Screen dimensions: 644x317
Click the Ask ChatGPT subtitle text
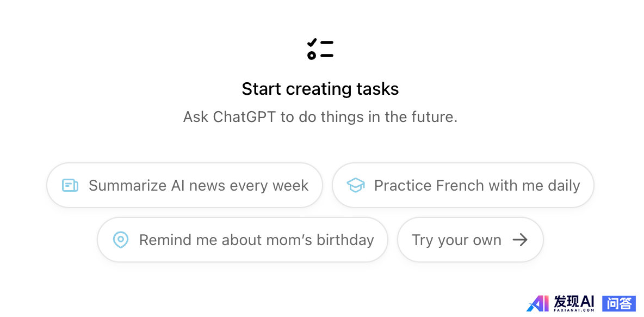pyautogui.click(x=320, y=117)
